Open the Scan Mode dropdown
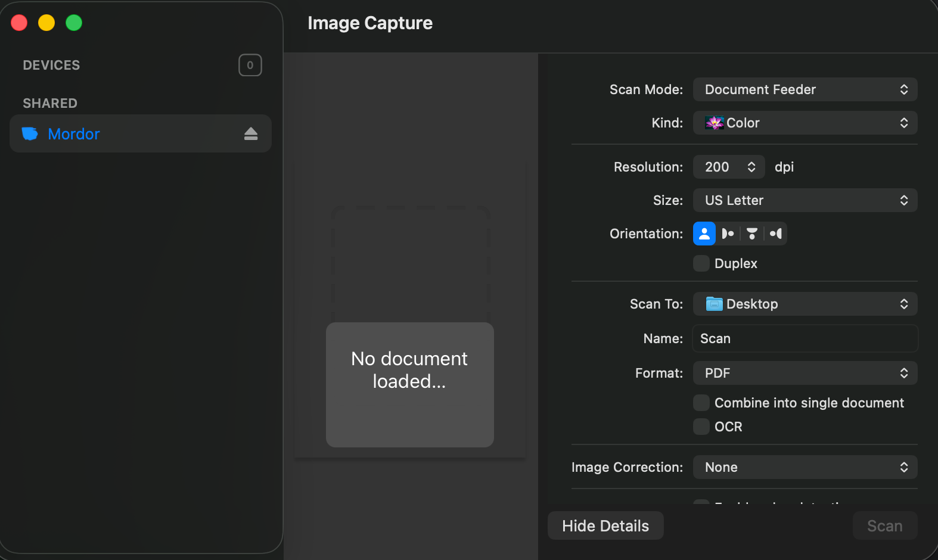This screenshot has width=938, height=560. [x=805, y=89]
